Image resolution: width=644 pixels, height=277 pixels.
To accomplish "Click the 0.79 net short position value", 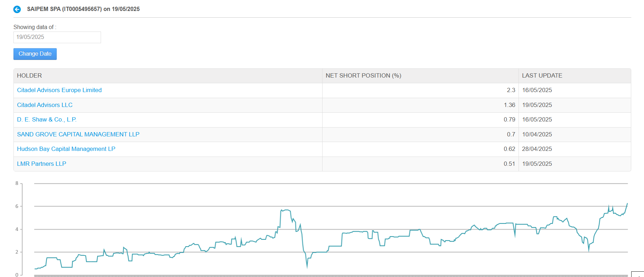I will tap(509, 120).
